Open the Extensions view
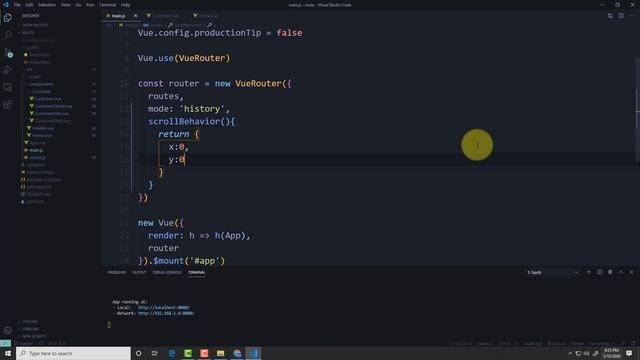 (8, 105)
